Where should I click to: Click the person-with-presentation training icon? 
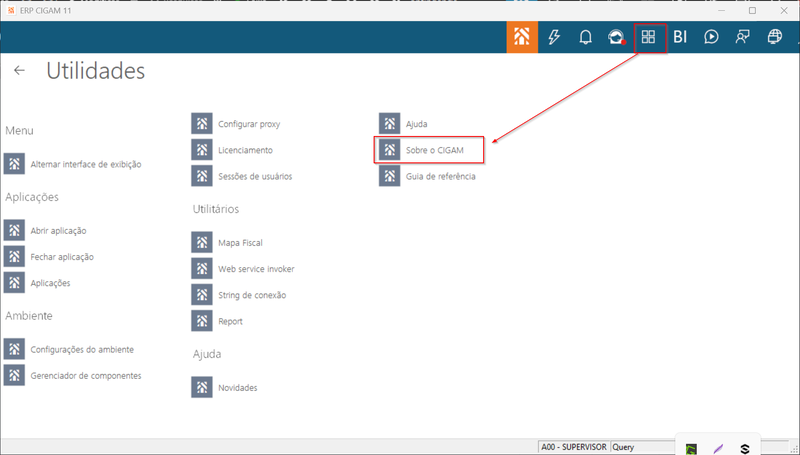click(742, 37)
